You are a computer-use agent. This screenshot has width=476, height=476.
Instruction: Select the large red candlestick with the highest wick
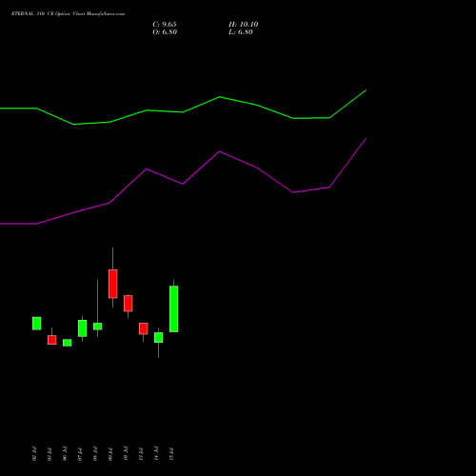coord(113,284)
